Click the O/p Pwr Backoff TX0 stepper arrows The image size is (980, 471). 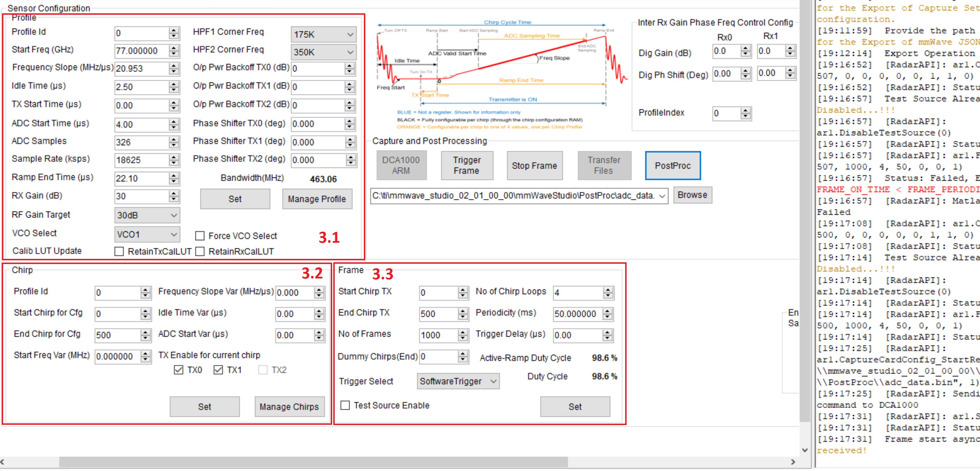click(x=350, y=69)
